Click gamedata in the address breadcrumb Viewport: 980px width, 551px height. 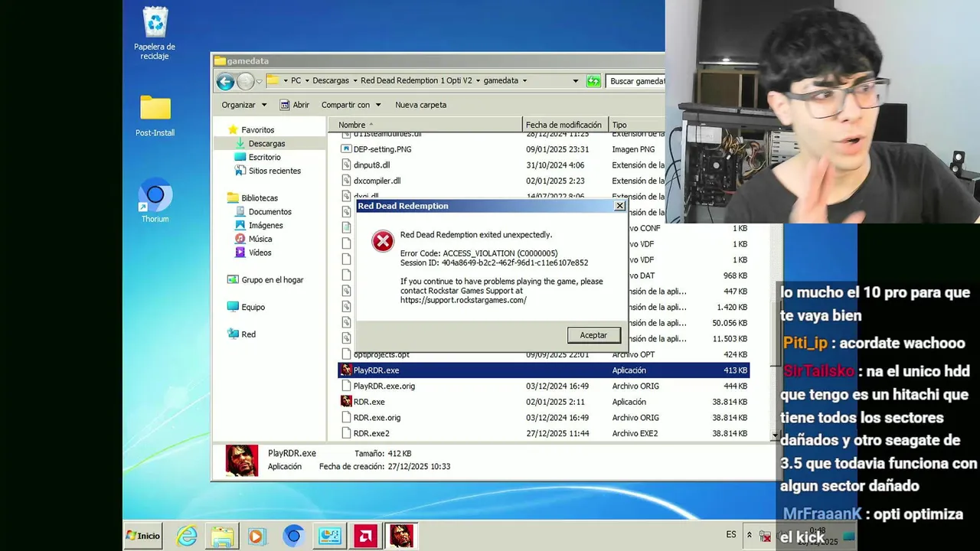pos(501,81)
